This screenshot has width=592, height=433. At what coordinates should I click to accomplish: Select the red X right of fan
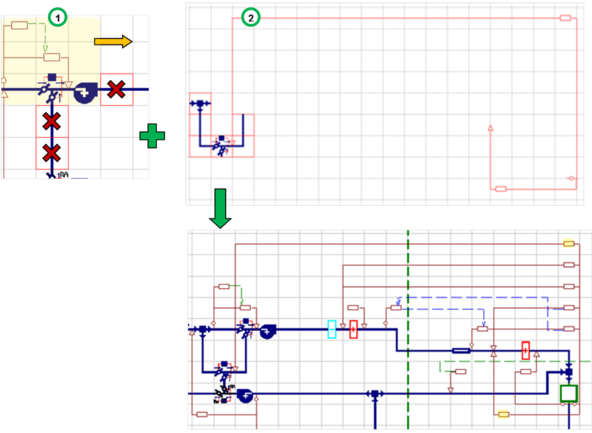pos(116,90)
